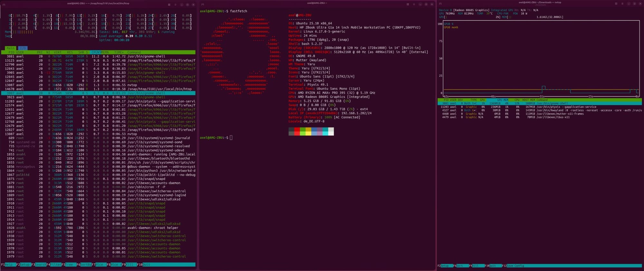644x271 pixels.
Task: Sort by CPU% column header in htop
Action: (x=96, y=52)
